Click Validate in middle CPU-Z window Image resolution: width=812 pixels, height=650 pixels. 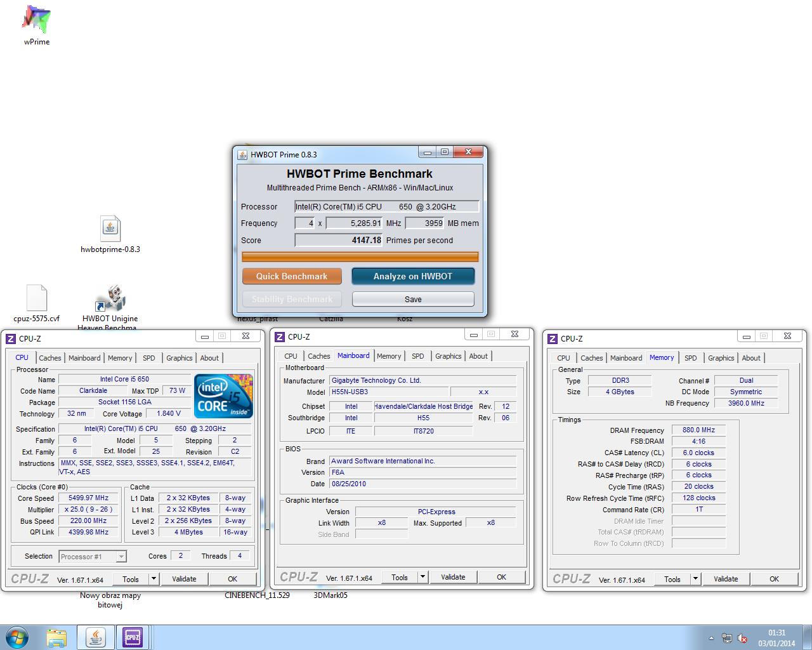pyautogui.click(x=453, y=577)
